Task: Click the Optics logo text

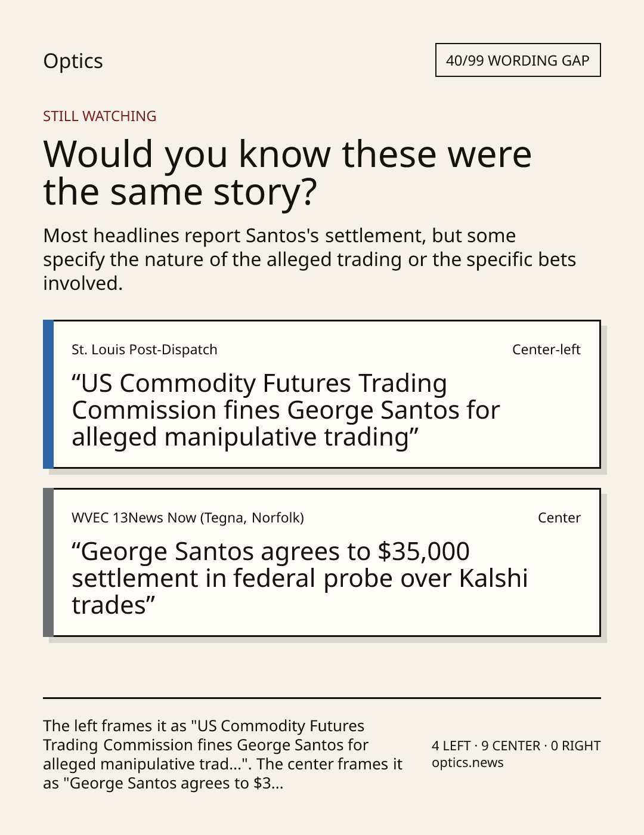Action: (73, 61)
